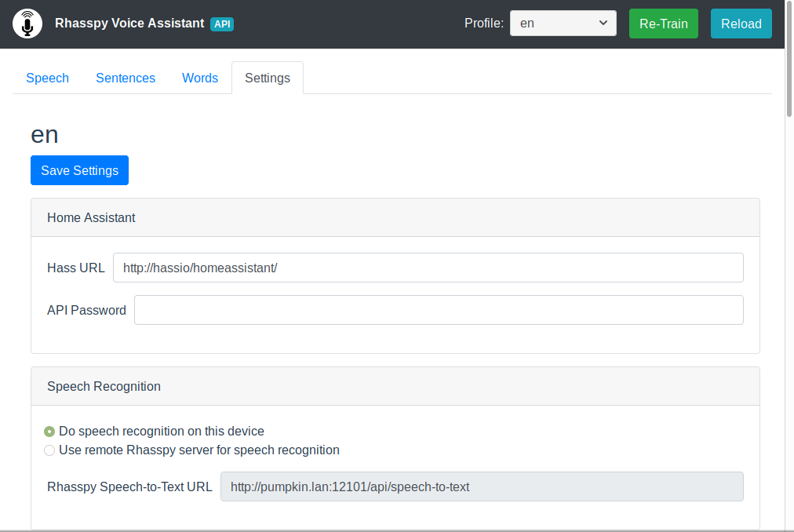Open the Sentences tab
The width and height of the screenshot is (794, 532).
coord(126,78)
